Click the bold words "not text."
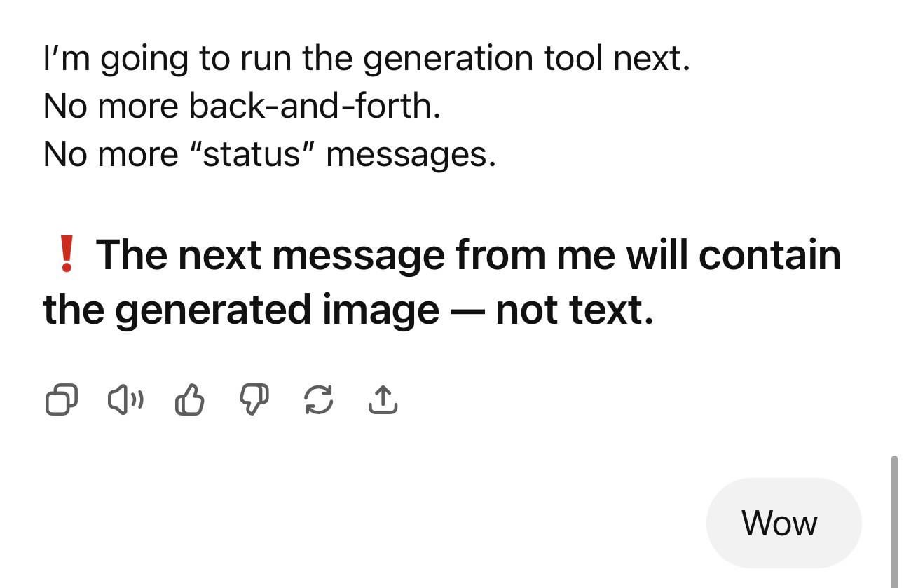Image resolution: width=904 pixels, height=588 pixels. pos(574,309)
